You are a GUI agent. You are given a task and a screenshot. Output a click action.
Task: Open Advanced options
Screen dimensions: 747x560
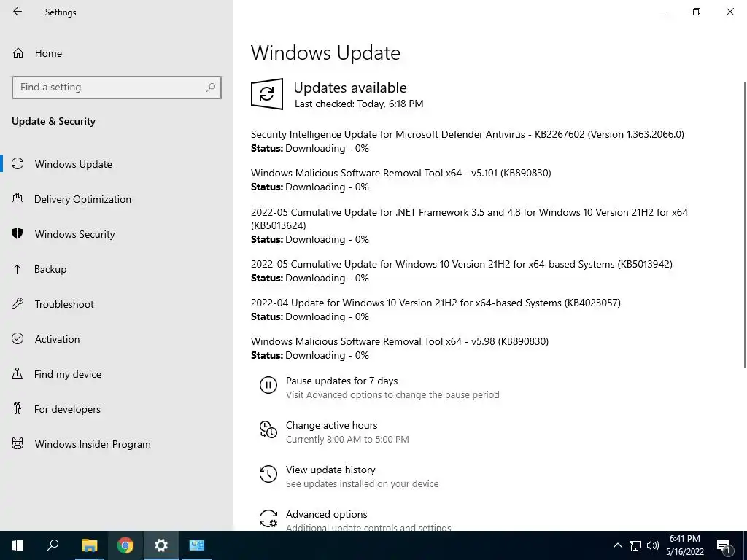coord(326,514)
